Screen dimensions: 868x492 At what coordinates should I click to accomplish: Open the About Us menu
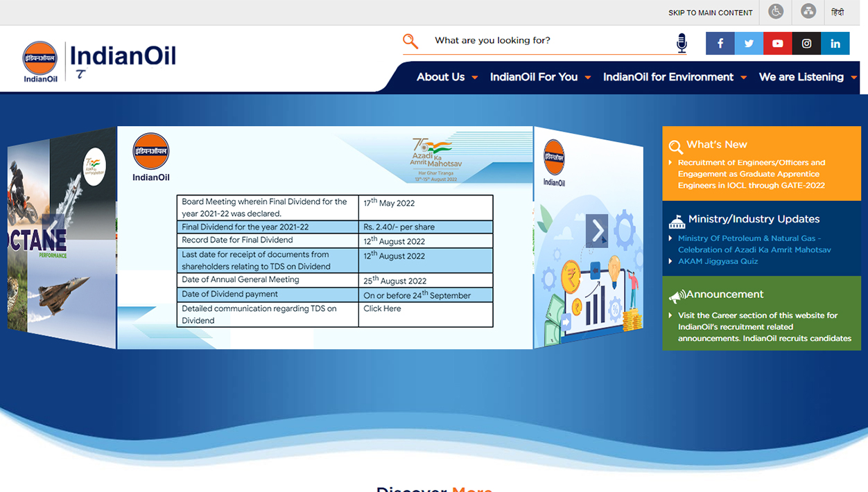pyautogui.click(x=440, y=77)
